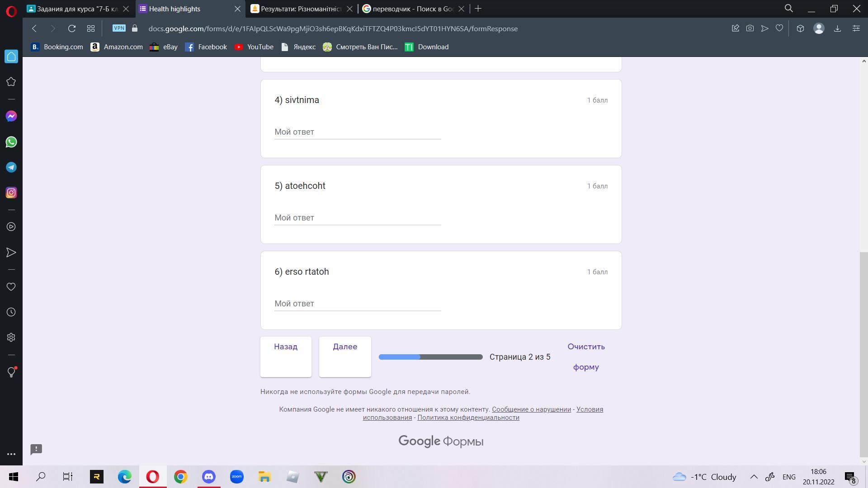Open WhatsApp sidebar panel
The image size is (868, 488).
pyautogui.click(x=11, y=142)
